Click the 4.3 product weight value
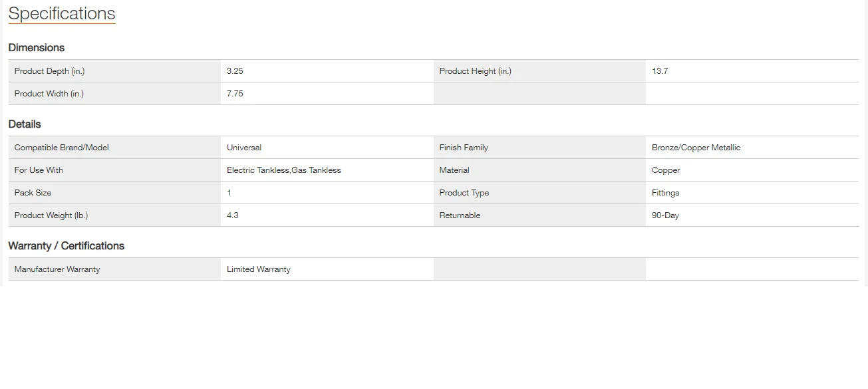 click(233, 215)
